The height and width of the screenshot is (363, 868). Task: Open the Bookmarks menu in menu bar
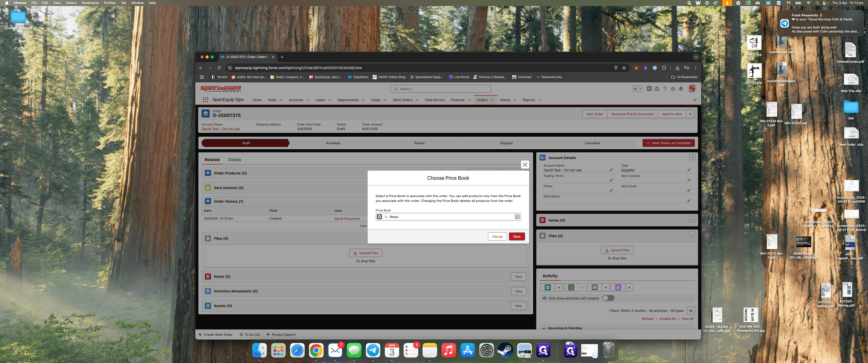point(90,3)
